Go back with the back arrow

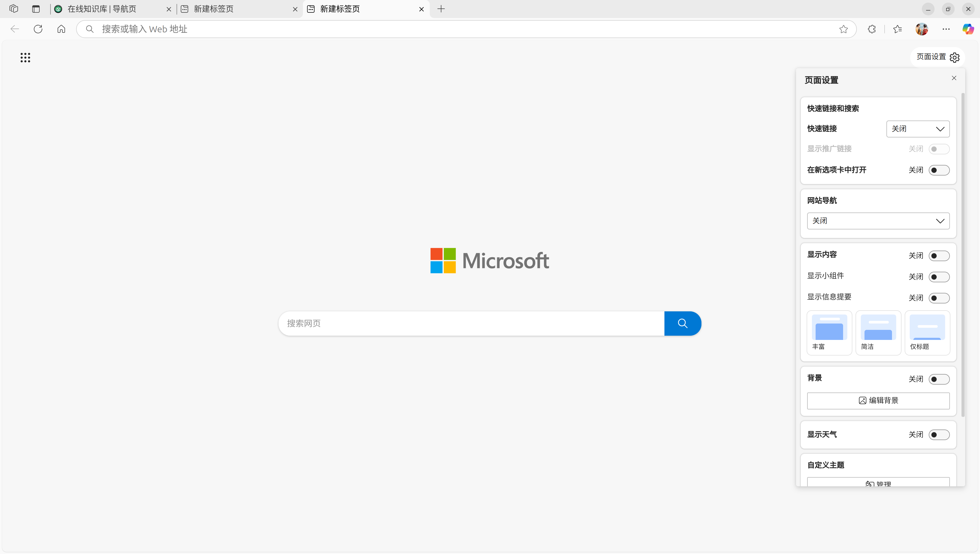click(x=15, y=29)
